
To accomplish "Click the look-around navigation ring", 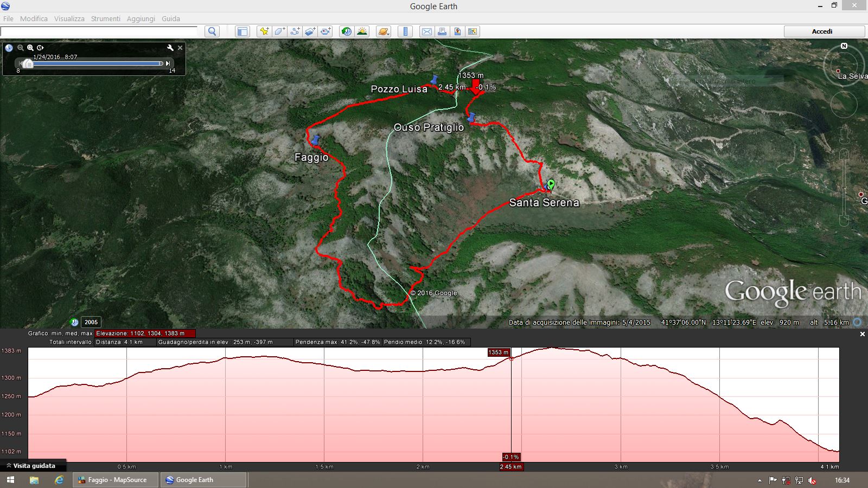I will 844,66.
